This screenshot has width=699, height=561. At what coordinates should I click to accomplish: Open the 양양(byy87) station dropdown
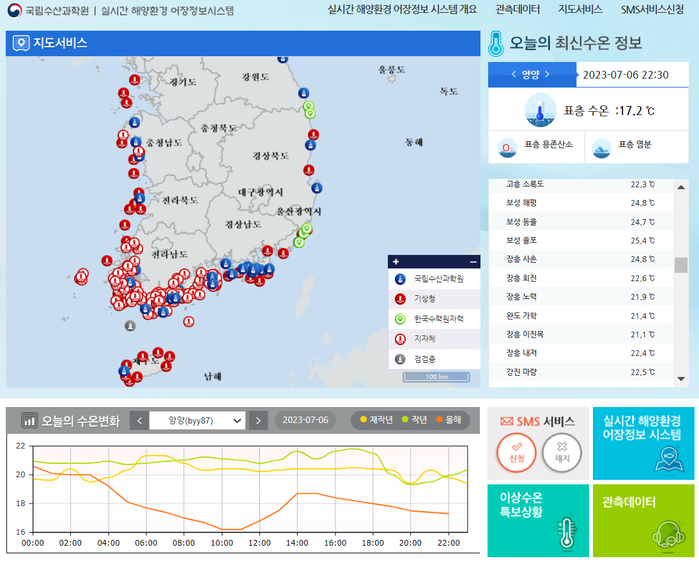point(197,421)
